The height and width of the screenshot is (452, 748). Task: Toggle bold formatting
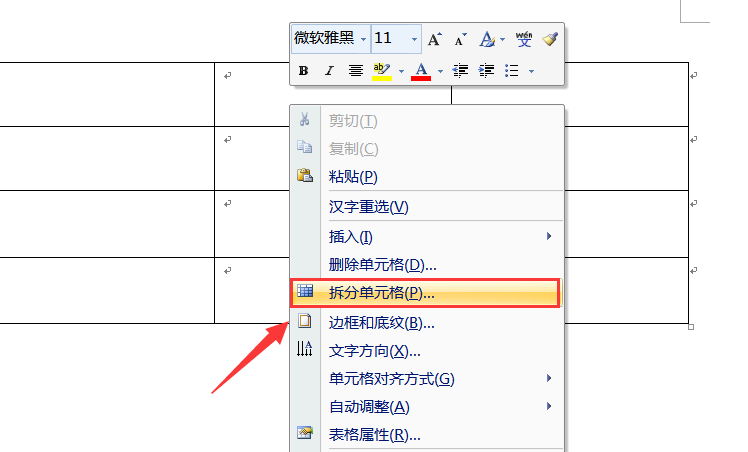(x=303, y=71)
